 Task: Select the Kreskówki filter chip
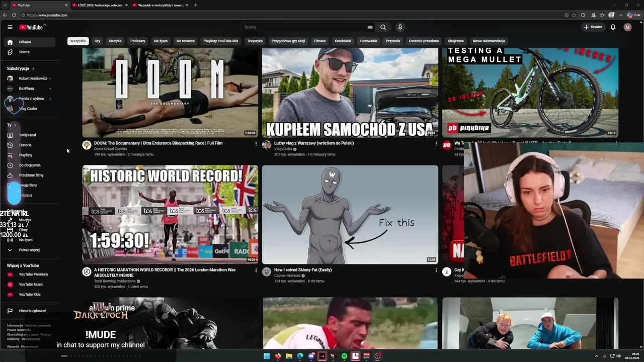click(x=343, y=41)
